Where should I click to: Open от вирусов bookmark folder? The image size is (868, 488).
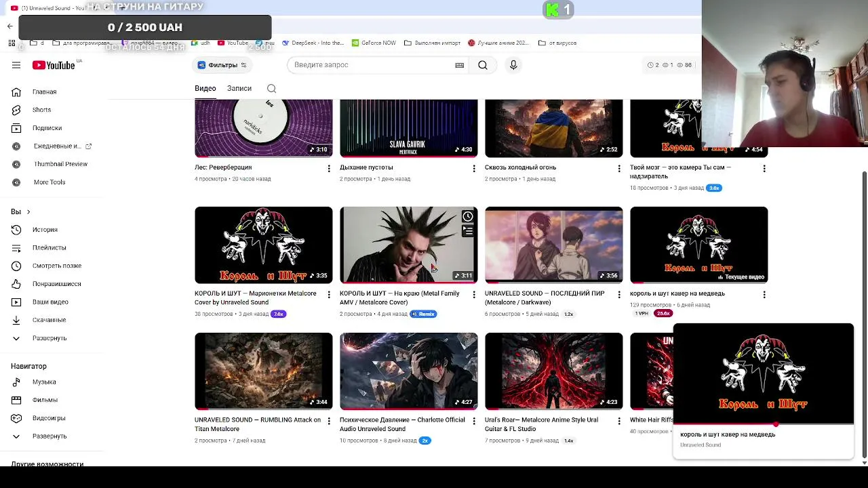point(557,43)
